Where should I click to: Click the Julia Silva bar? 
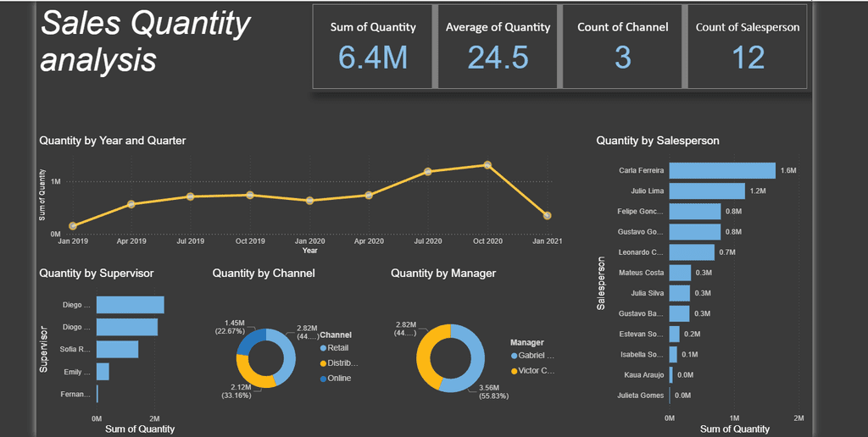pos(679,293)
